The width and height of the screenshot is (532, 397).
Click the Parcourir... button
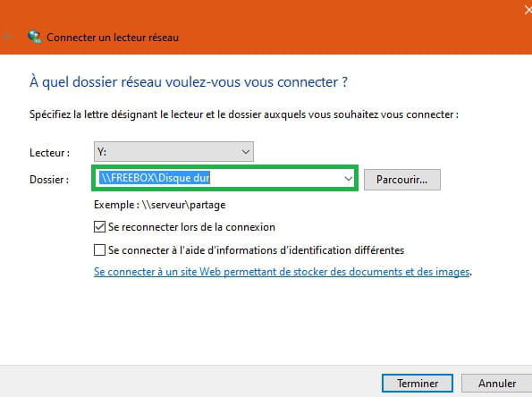tap(402, 180)
